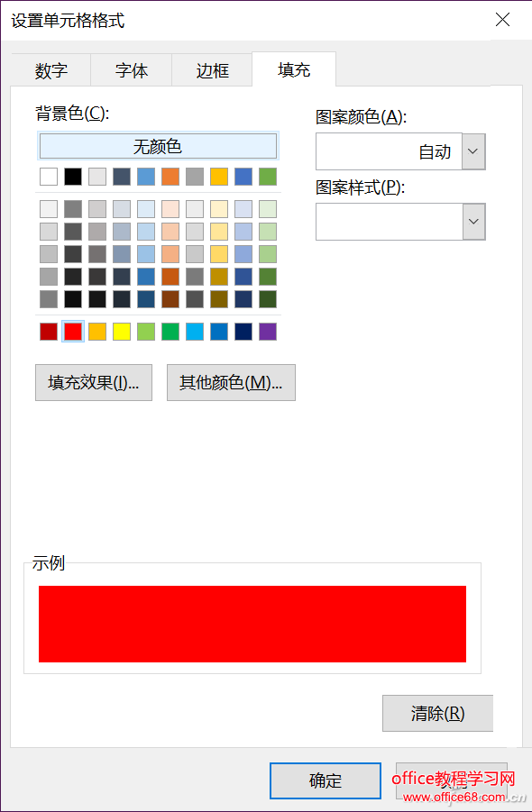The height and width of the screenshot is (812, 532).
Task: Select the black swatch in the top color row
Action: 73,177
